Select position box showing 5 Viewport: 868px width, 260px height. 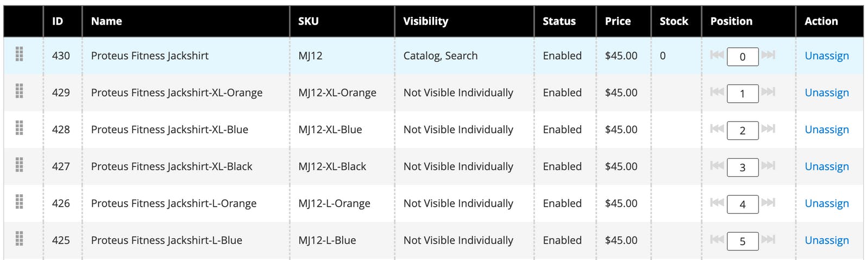click(x=743, y=242)
